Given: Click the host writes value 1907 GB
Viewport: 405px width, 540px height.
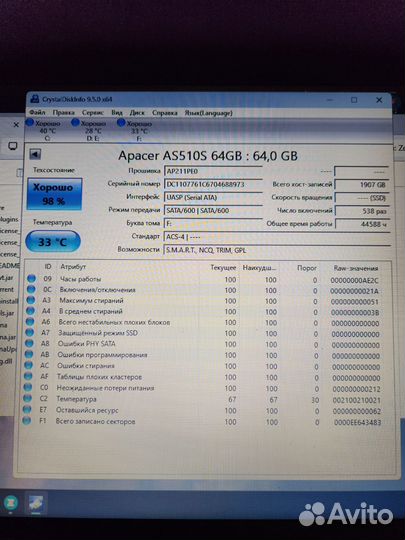Looking at the screenshot, I should (x=362, y=185).
